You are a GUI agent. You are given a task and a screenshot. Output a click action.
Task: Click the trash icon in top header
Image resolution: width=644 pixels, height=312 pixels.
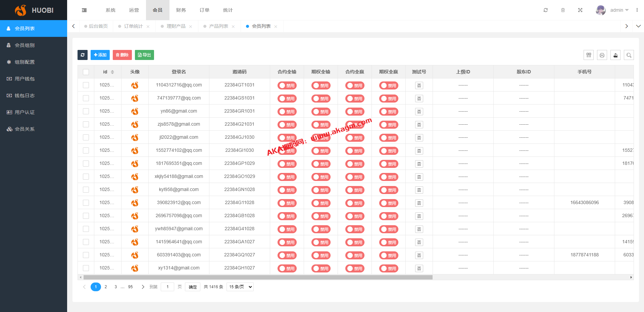[563, 10]
